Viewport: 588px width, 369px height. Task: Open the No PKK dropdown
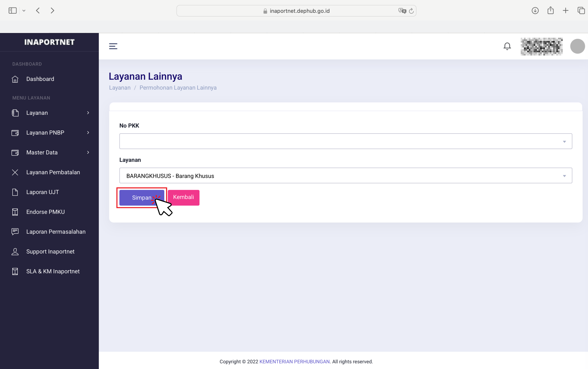[x=346, y=141]
